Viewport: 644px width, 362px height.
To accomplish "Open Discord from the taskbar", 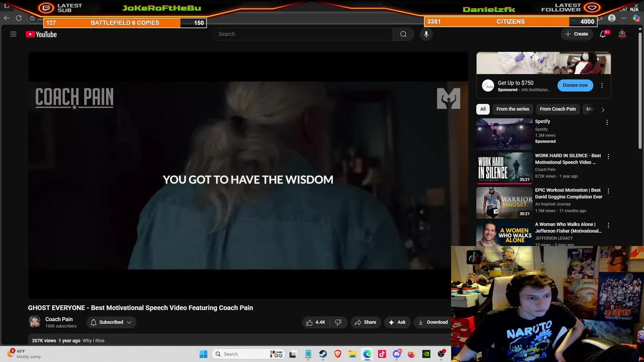I will (397, 354).
